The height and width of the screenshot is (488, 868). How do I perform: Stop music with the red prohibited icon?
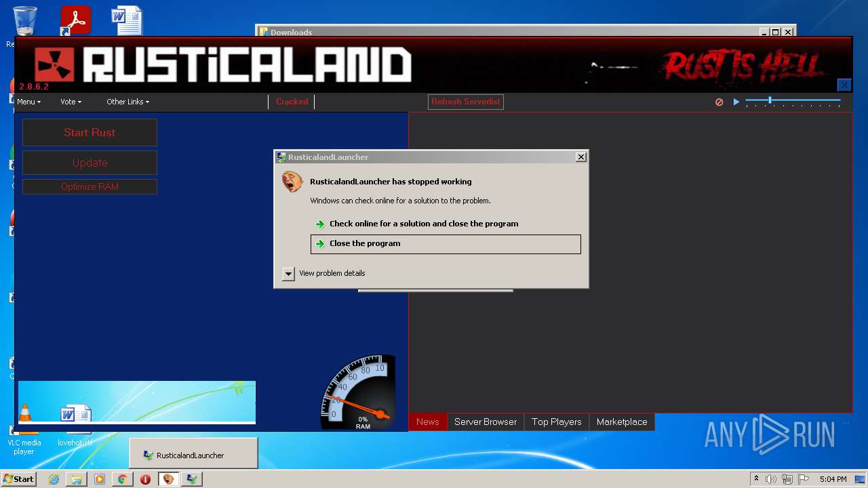pos(719,102)
